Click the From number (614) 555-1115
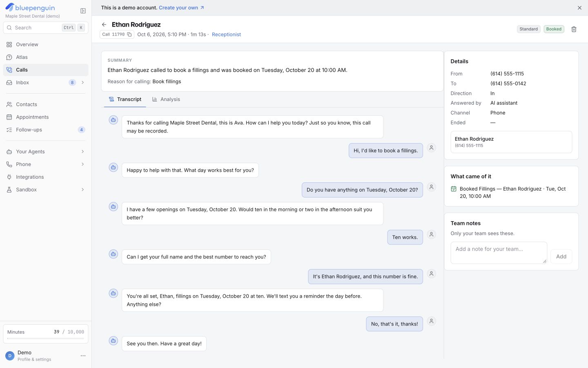This screenshot has height=368, width=588. pos(507,74)
